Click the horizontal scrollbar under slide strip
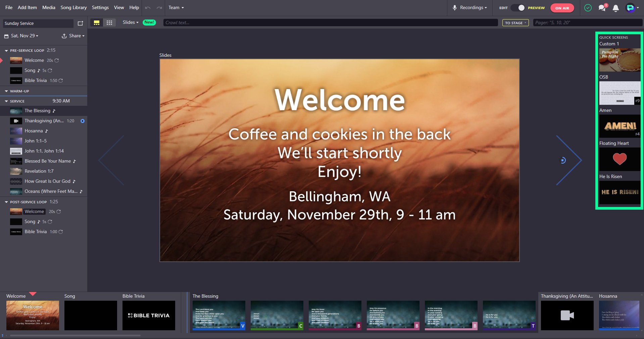This screenshot has height=339, width=644. [75, 335]
